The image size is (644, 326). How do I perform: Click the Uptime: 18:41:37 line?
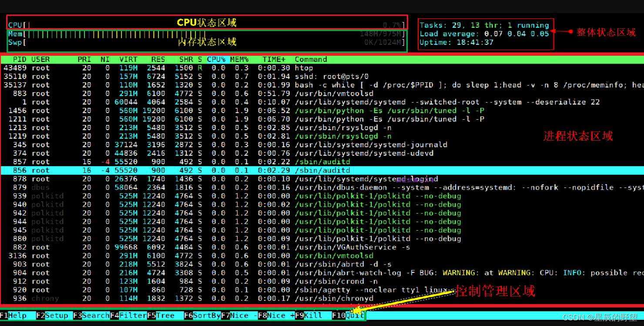coord(456,42)
